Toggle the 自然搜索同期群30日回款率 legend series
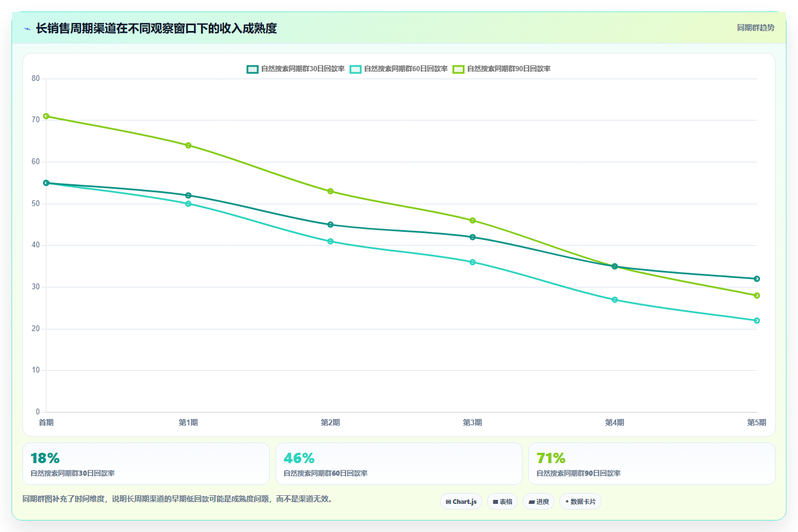The height and width of the screenshot is (532, 798). tap(296, 69)
